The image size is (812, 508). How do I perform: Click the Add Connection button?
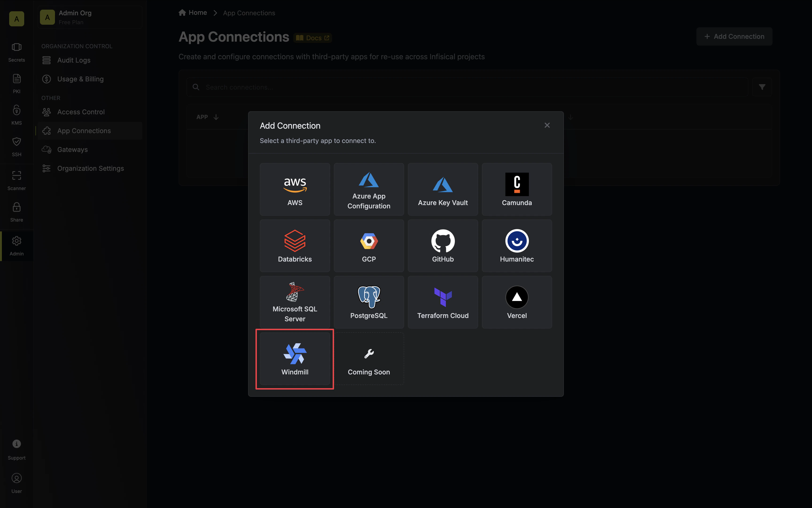click(x=734, y=36)
